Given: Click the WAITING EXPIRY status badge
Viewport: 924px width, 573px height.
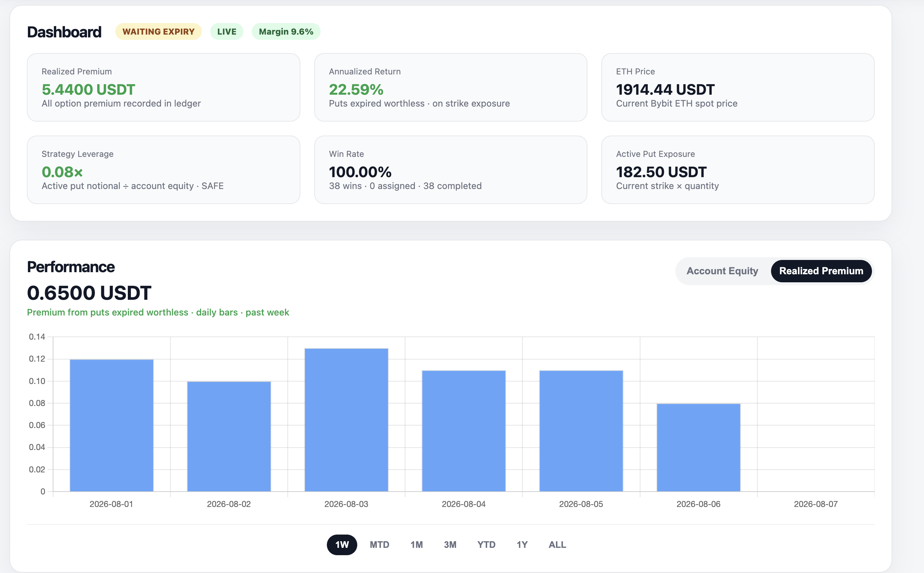Looking at the screenshot, I should [158, 31].
